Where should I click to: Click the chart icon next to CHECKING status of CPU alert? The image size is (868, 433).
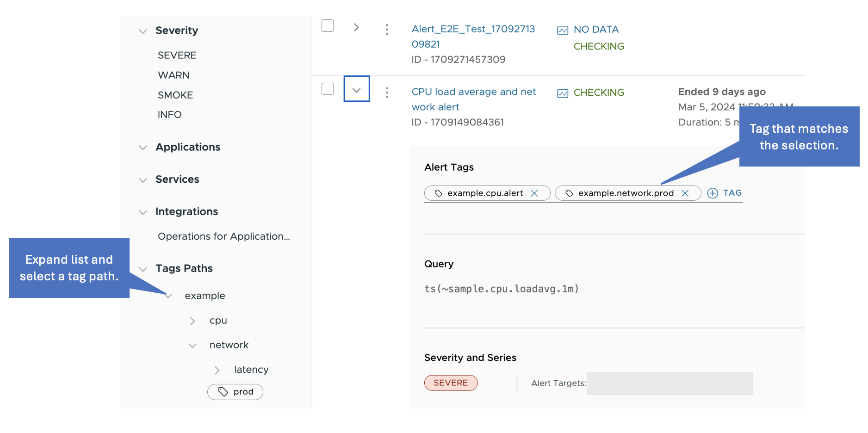tap(563, 93)
